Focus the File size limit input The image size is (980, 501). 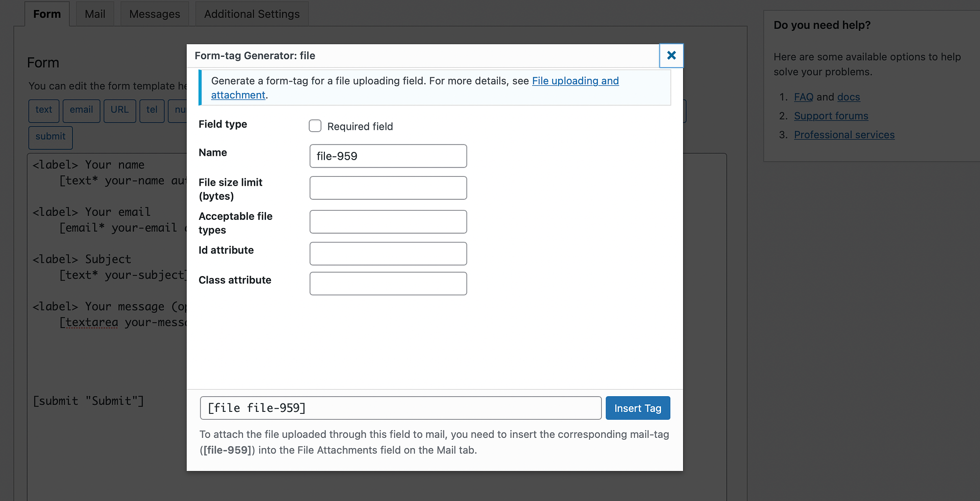pyautogui.click(x=388, y=188)
